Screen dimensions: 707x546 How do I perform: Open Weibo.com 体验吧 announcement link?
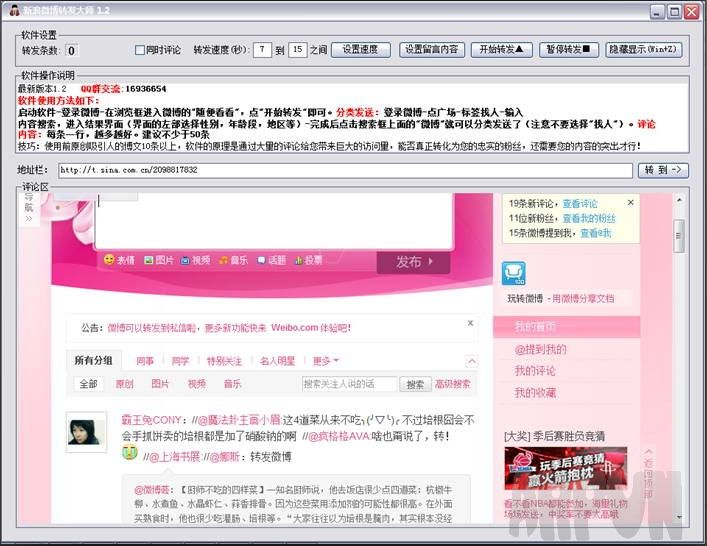(x=311, y=328)
